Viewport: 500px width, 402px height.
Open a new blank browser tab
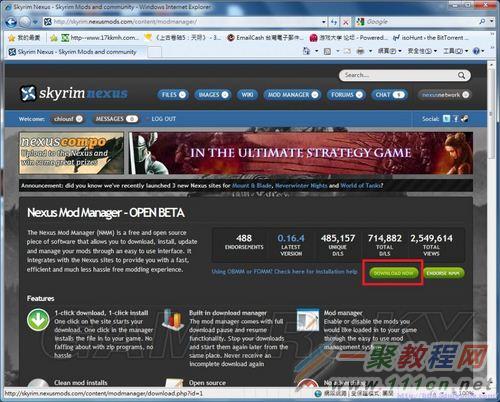(x=154, y=52)
